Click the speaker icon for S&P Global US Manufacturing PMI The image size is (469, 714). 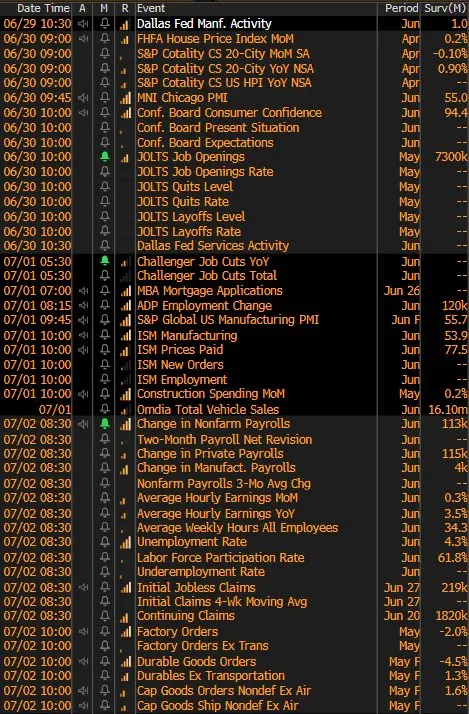[83, 320]
